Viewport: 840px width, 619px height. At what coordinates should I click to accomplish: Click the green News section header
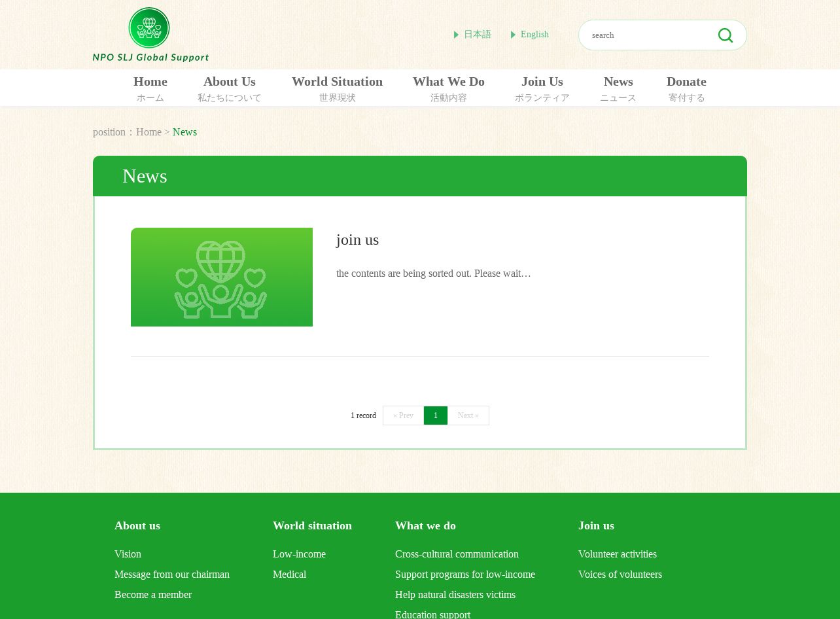(x=420, y=176)
